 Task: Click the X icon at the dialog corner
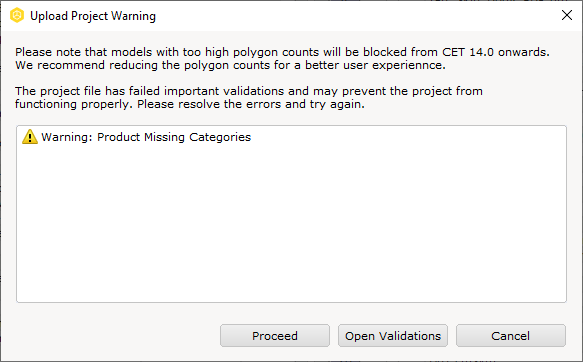tap(567, 15)
